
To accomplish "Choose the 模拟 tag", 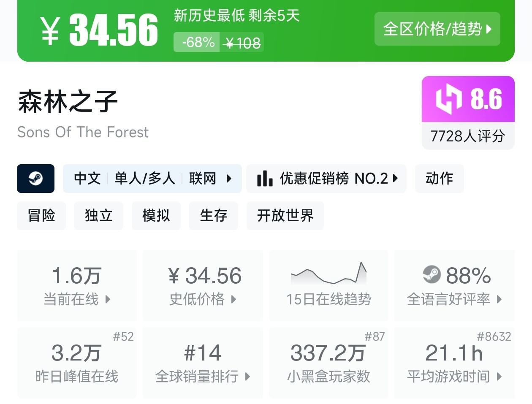I will click(156, 216).
